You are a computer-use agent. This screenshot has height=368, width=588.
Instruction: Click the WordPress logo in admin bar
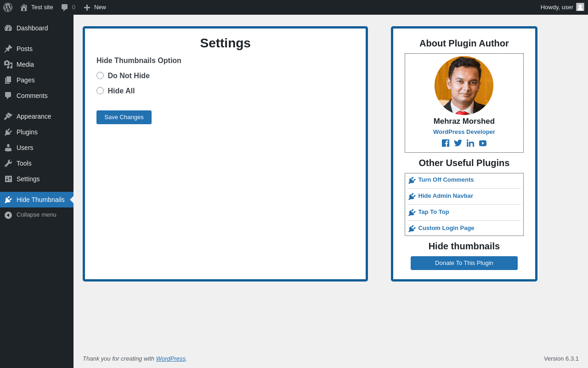pos(8,7)
